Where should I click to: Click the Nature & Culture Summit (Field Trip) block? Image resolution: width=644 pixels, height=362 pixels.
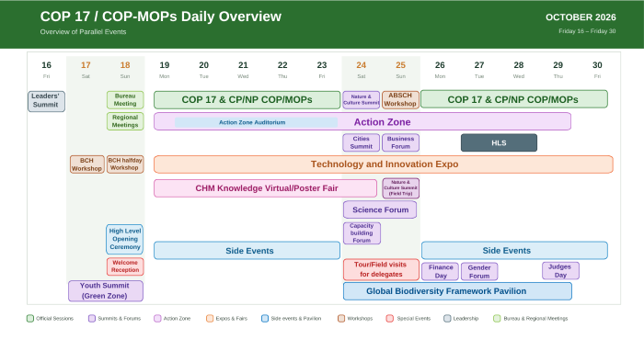click(400, 188)
